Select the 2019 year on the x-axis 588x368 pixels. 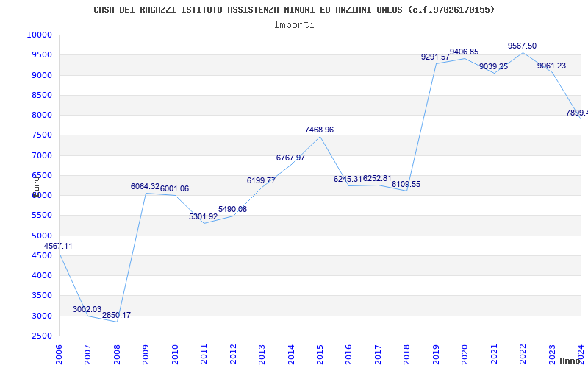point(436,355)
